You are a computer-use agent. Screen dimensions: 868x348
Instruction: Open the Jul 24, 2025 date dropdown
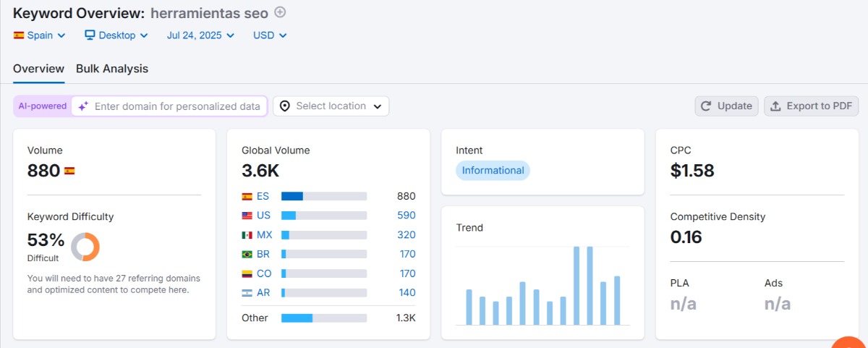tap(200, 35)
